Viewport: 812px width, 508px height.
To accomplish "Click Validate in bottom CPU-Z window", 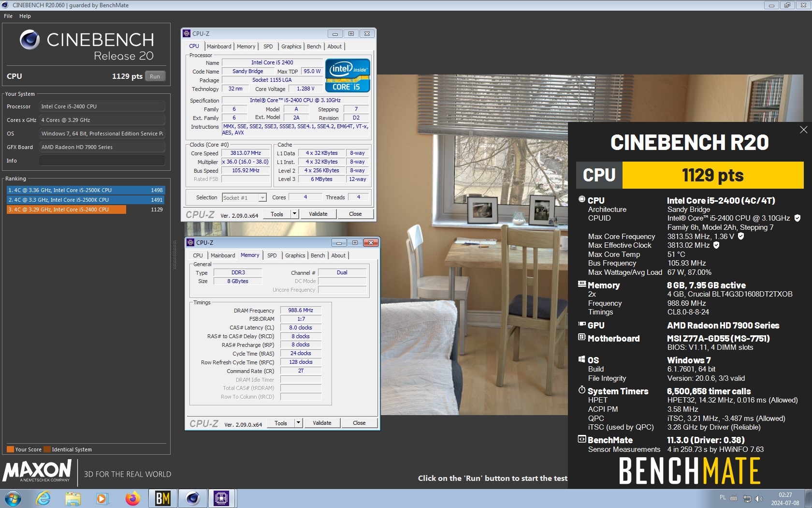I will [x=322, y=423].
